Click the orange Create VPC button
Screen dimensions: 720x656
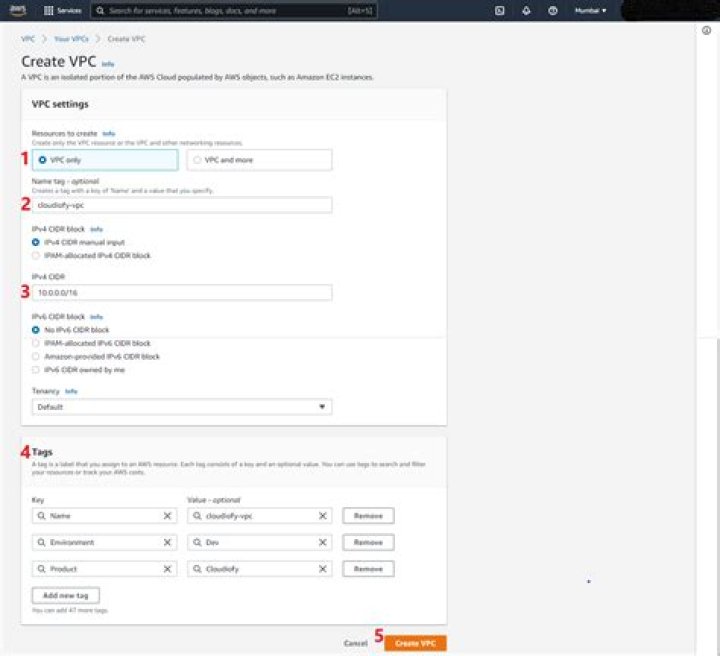coord(415,643)
